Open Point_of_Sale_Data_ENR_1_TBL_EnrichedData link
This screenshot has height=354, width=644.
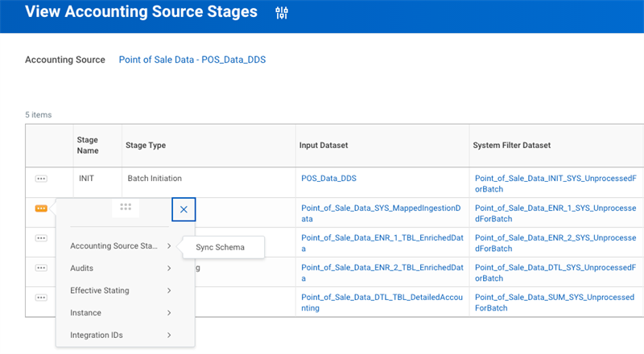click(x=382, y=243)
